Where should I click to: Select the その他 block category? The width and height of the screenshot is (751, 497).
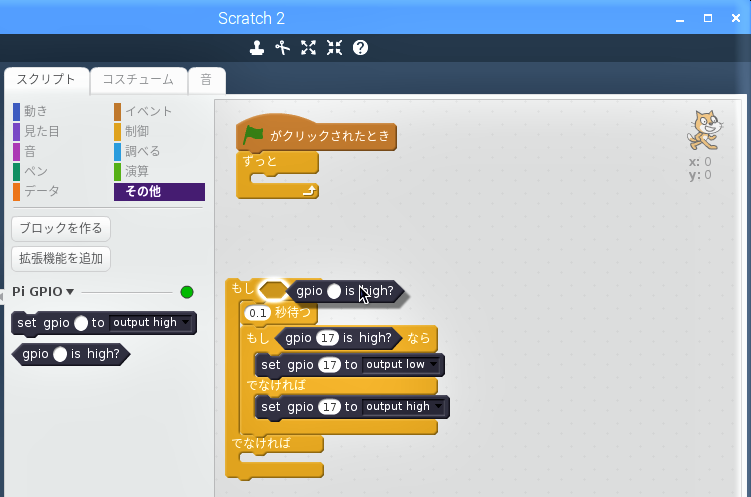[159, 192]
